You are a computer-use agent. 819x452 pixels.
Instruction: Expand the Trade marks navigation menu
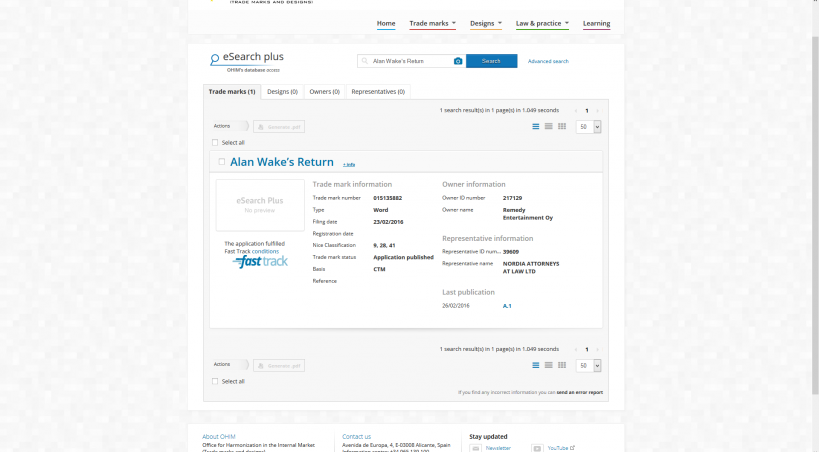pyautogui.click(x=432, y=23)
